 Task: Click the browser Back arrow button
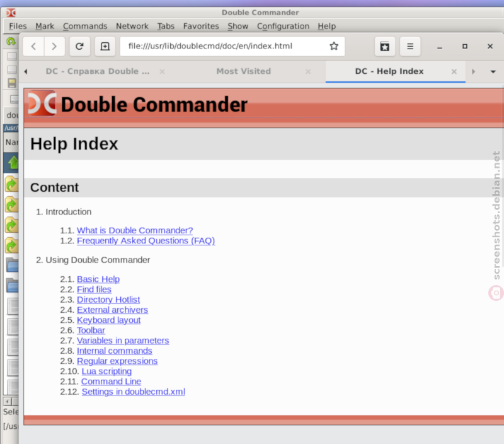point(33,46)
